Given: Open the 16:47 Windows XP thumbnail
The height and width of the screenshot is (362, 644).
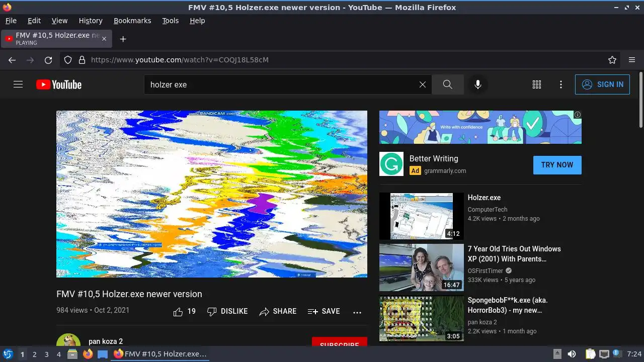Looking at the screenshot, I should coord(422,267).
